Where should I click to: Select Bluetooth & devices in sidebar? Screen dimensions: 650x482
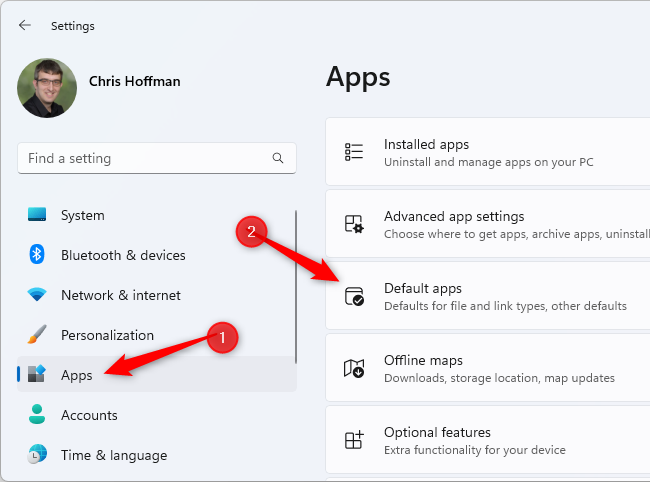pyautogui.click(x=123, y=255)
